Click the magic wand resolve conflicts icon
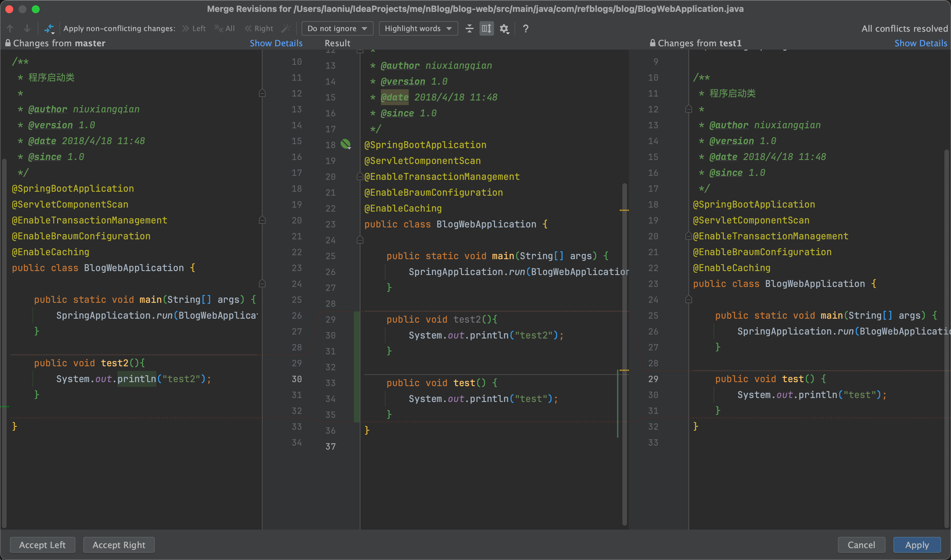Image resolution: width=951 pixels, height=560 pixels. (286, 28)
